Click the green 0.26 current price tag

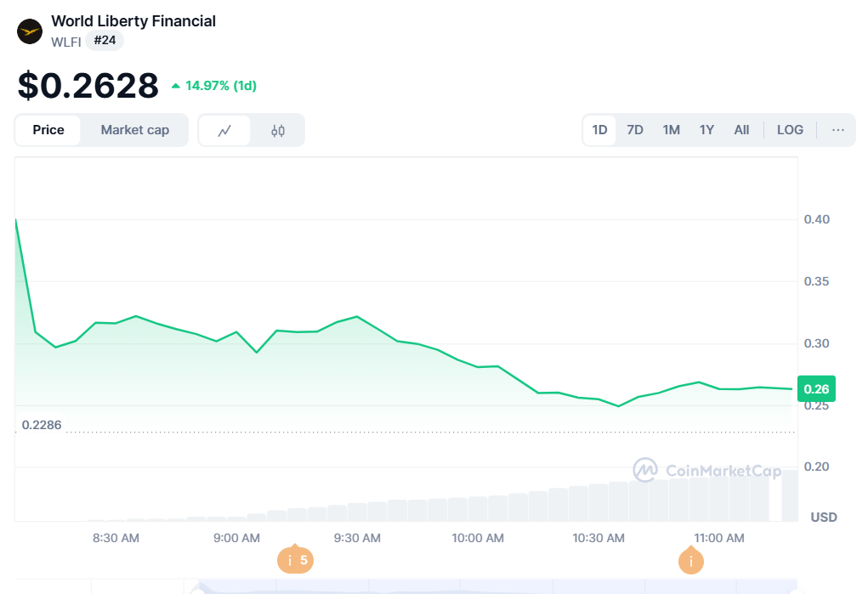click(816, 389)
